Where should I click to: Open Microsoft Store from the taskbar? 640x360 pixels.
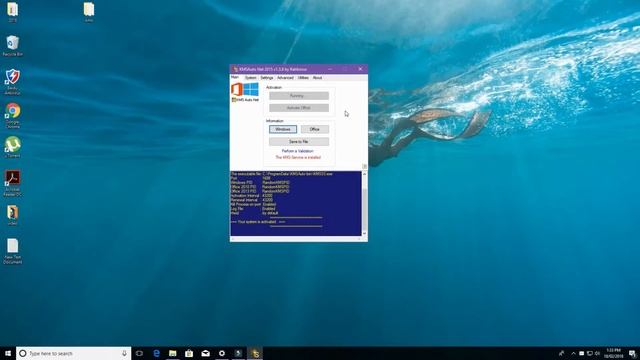click(189, 353)
